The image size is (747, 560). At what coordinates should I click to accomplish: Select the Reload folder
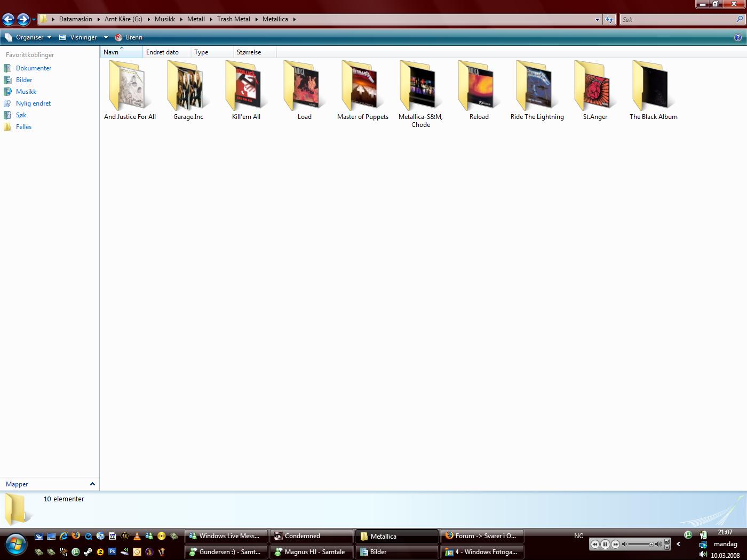point(479,90)
